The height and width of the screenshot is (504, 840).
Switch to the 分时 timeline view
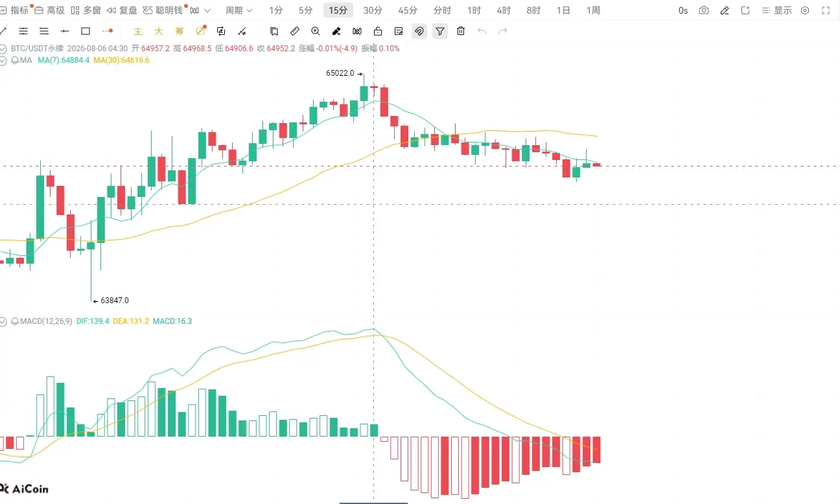[443, 10]
